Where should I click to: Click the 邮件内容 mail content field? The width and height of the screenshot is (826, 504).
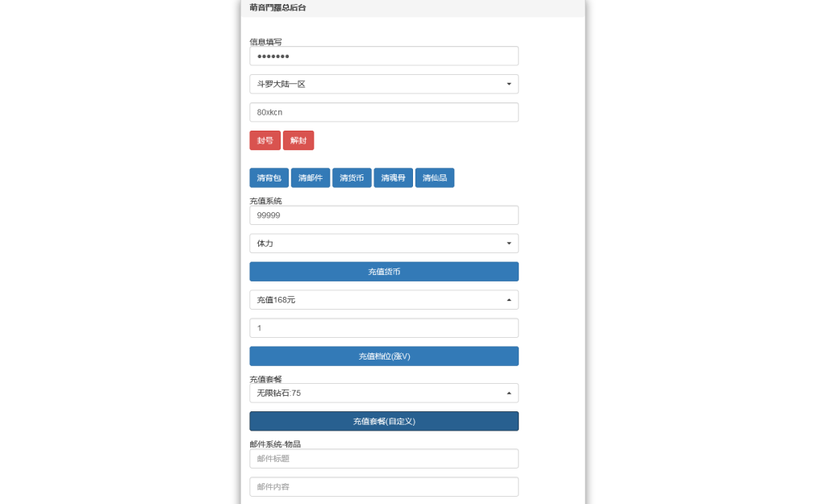(383, 486)
